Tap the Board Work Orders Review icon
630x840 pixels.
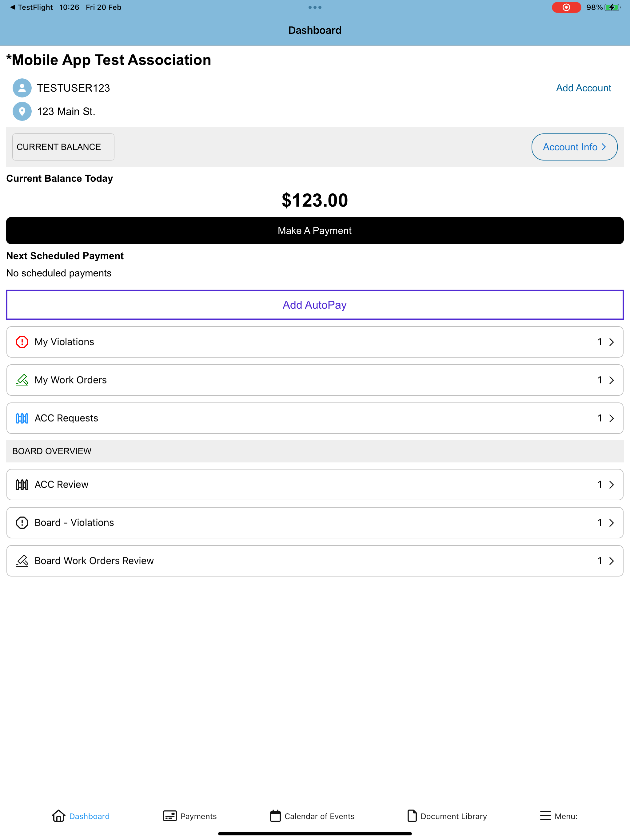click(22, 561)
